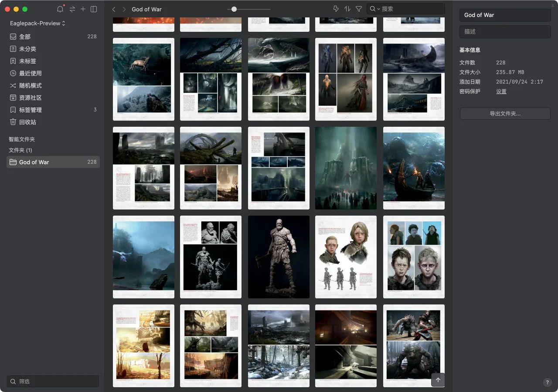558x392 pixels.
Task: Click the 回收站 trash can icon
Action: 13,122
